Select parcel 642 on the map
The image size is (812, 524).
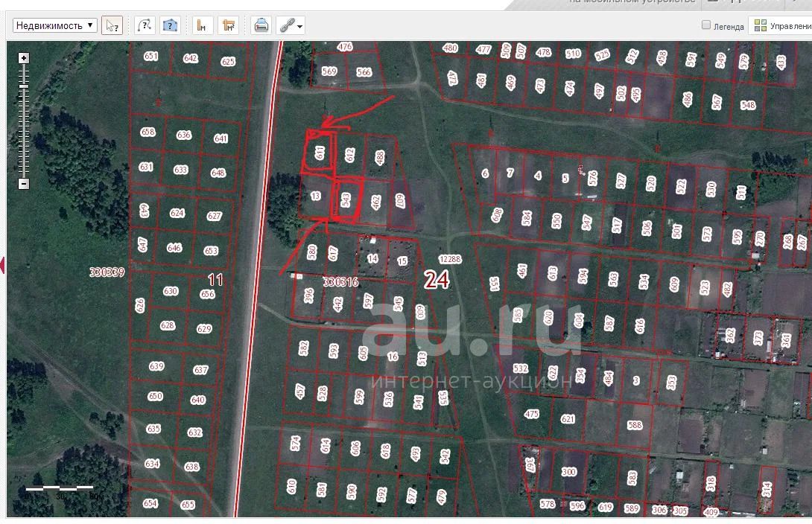click(x=190, y=59)
